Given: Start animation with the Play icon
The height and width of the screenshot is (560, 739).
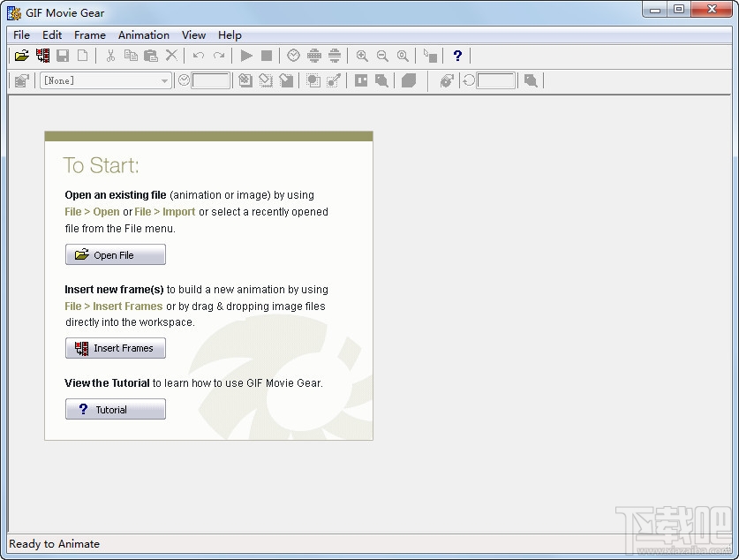Looking at the screenshot, I should [x=246, y=56].
